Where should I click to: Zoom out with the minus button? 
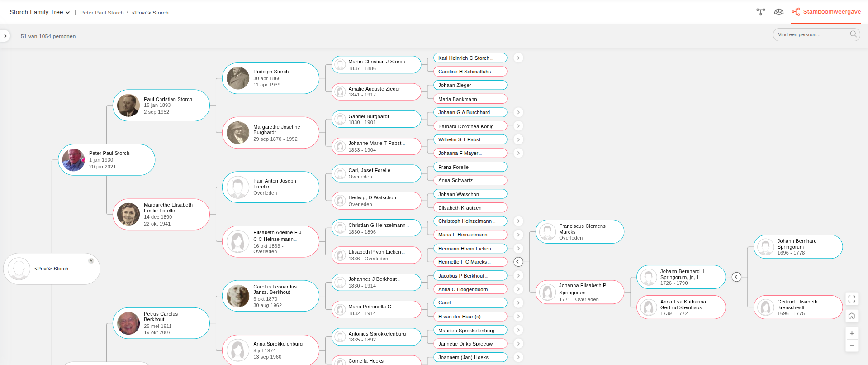852,346
